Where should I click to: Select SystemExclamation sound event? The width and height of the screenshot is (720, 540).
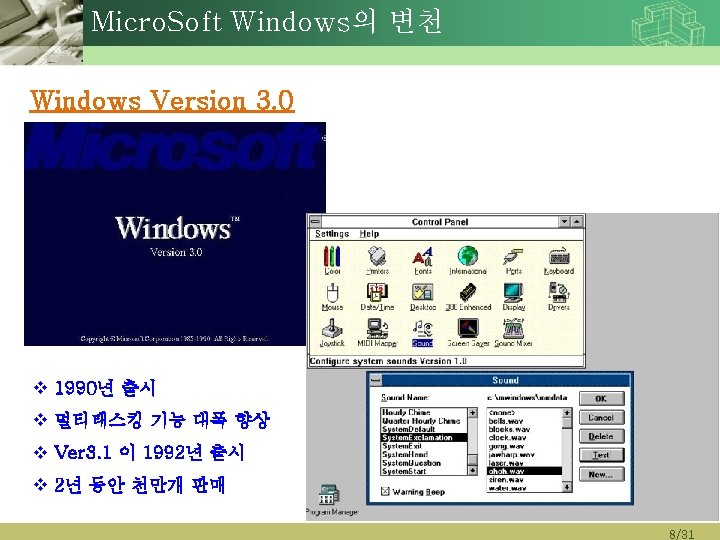(x=424, y=438)
